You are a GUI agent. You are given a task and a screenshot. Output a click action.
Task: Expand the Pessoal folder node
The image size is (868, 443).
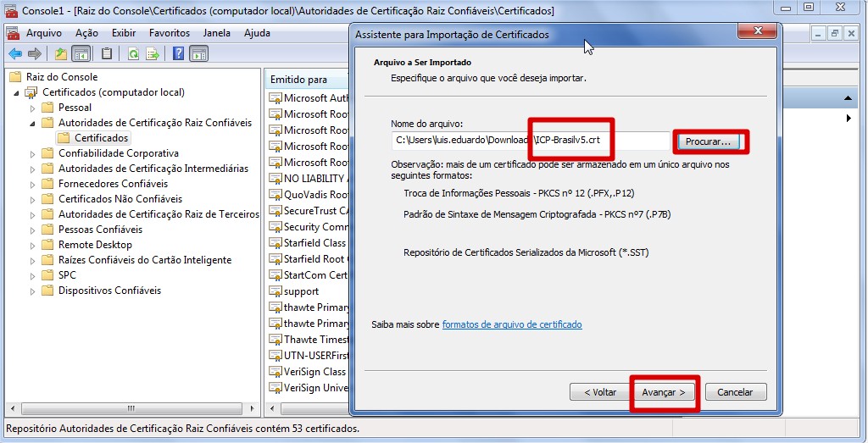pos(33,108)
